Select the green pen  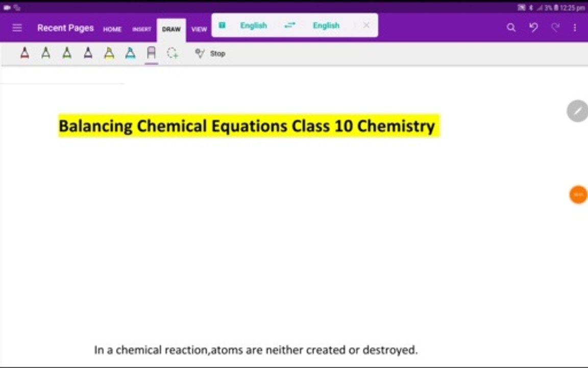click(67, 53)
